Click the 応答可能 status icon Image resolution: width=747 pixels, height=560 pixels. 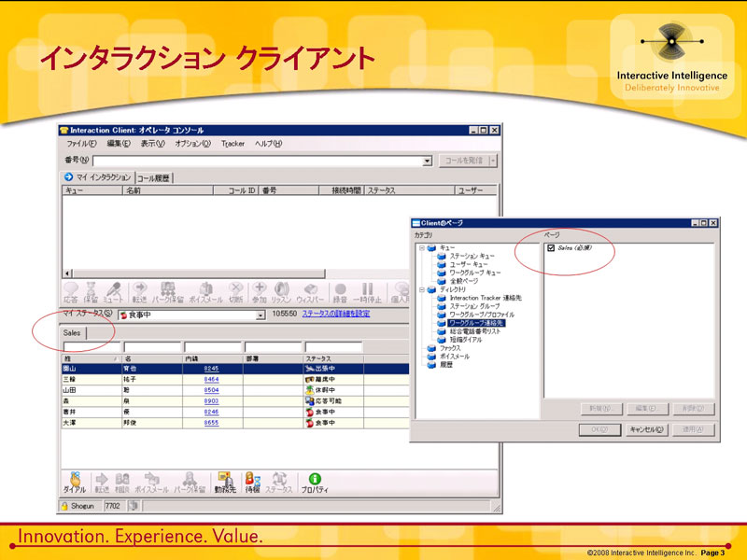pyautogui.click(x=310, y=401)
